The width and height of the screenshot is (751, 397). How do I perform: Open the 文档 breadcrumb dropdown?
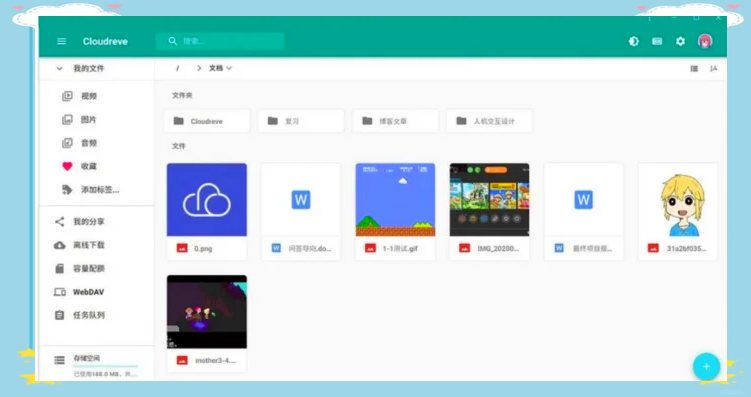click(220, 68)
